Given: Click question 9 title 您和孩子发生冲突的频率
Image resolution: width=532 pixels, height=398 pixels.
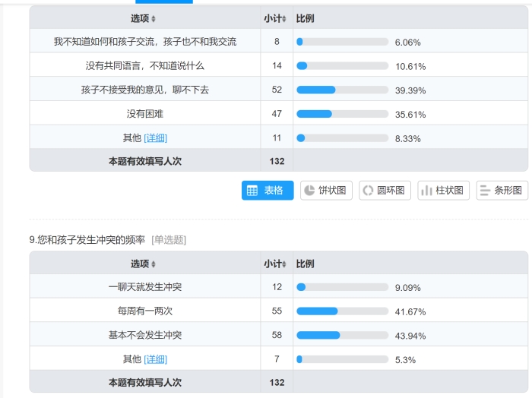Looking at the screenshot, I should click(x=88, y=240).
